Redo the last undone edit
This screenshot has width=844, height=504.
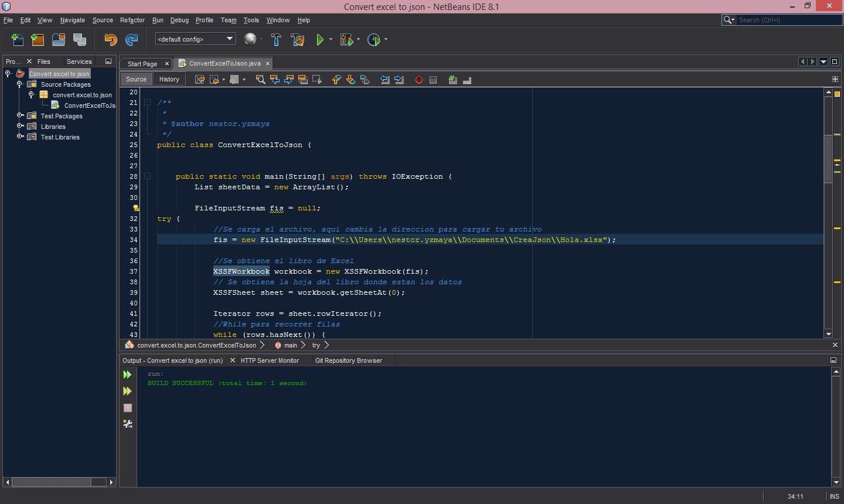click(x=132, y=40)
